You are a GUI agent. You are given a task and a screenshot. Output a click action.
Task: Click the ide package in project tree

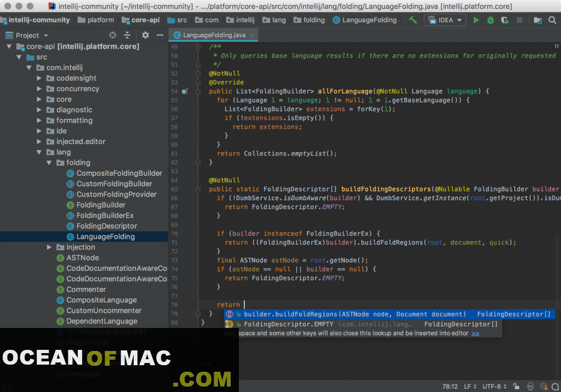[x=56, y=131]
